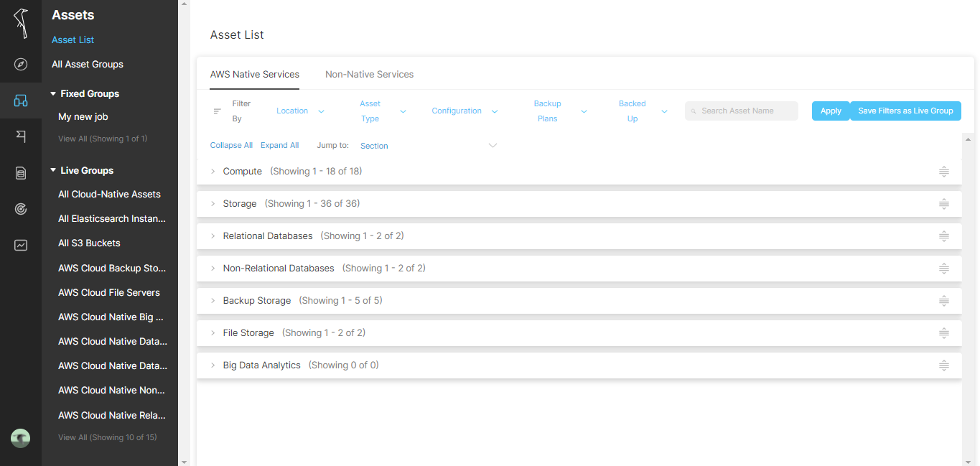Open All Cloud-Native Assets group

click(109, 195)
